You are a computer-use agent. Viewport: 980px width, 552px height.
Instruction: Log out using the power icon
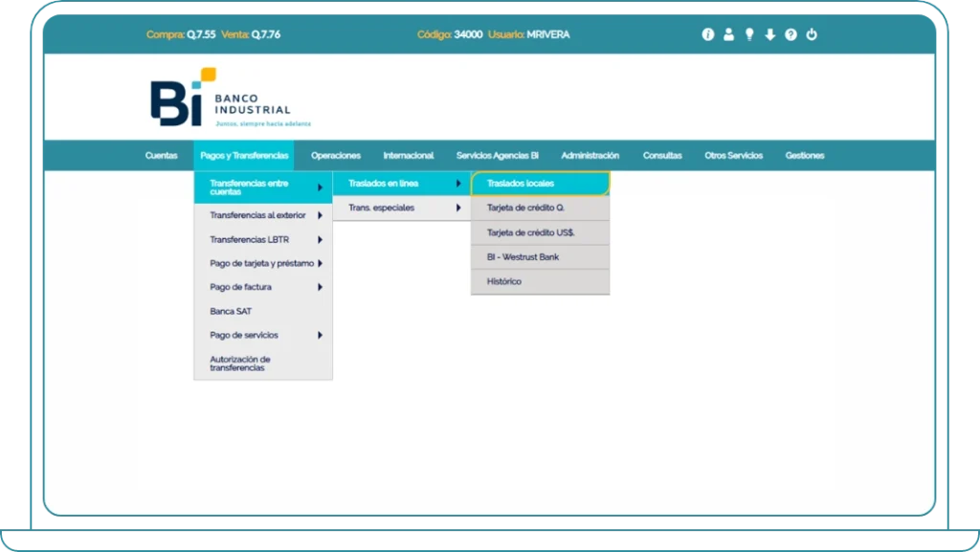[x=812, y=34]
